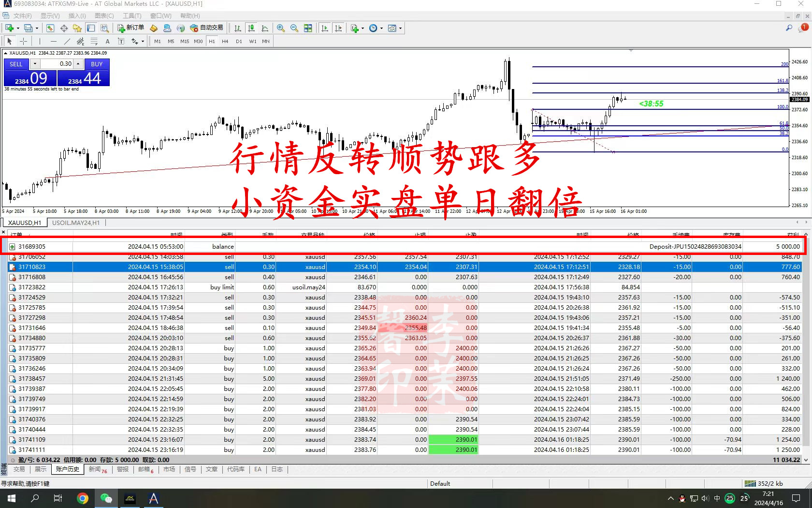Select the text A tool
This screenshot has width=812, height=508.
pos(107,41)
